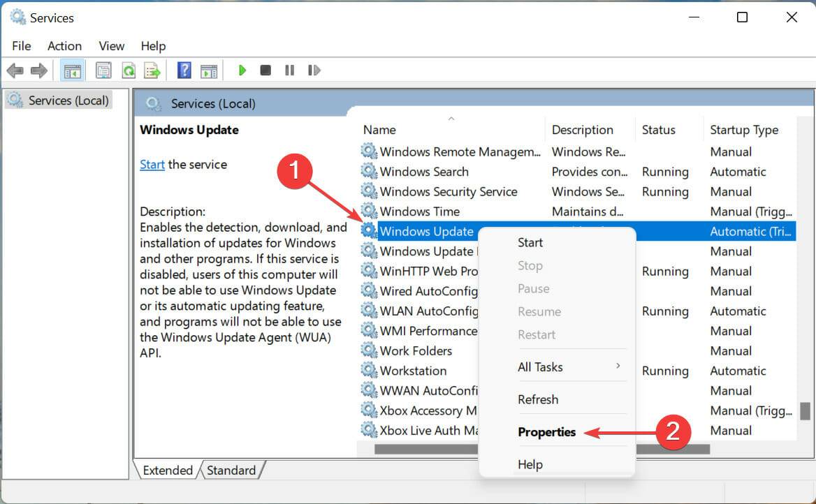Click the Restart Service toolbar icon
This screenshot has width=816, height=504.
(x=314, y=70)
